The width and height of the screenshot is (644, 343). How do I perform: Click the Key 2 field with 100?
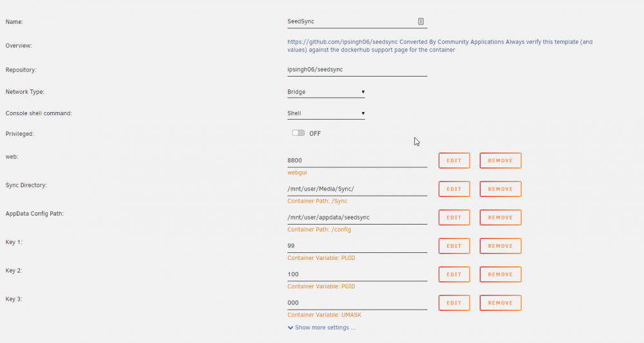click(x=357, y=275)
